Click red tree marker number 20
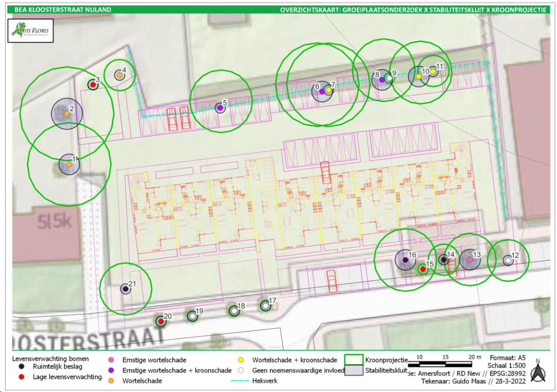557x392 pixels. click(x=161, y=321)
